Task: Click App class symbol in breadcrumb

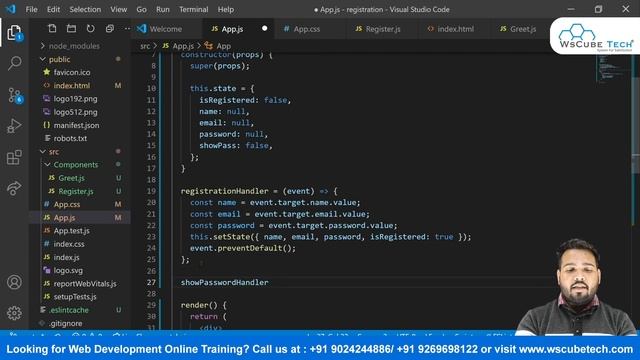Action: coord(223,46)
